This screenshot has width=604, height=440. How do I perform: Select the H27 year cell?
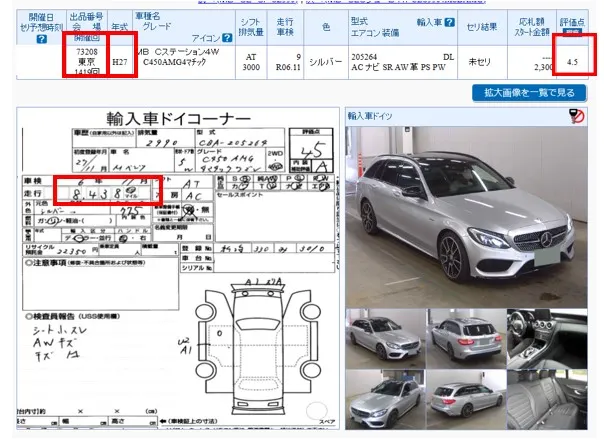point(120,62)
